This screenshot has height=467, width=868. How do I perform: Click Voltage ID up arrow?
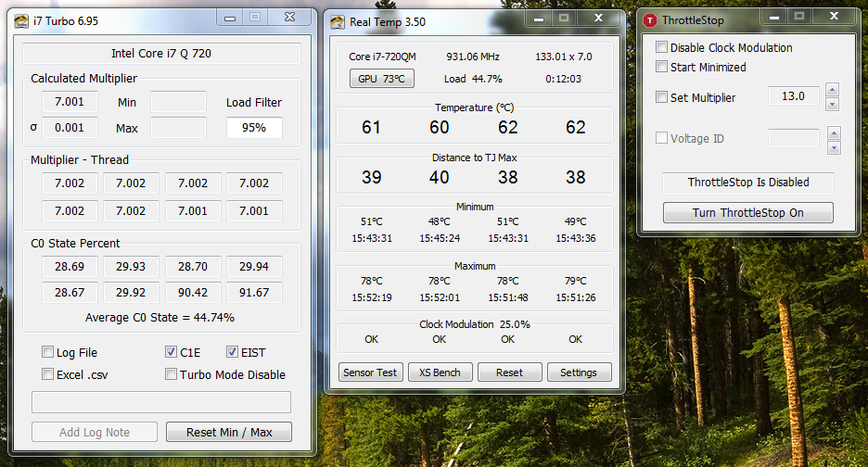point(834,133)
